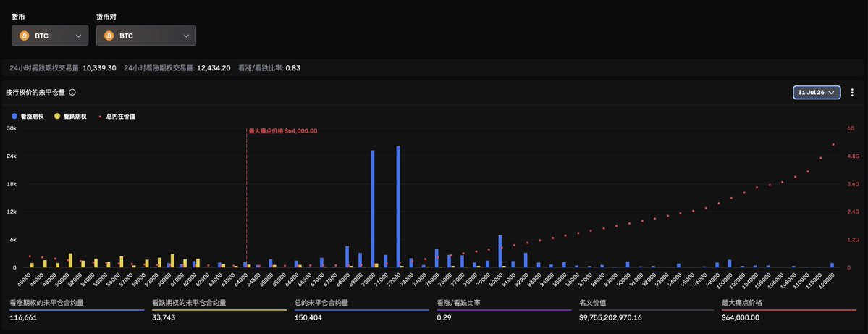
Task: Click the 6G label on the right axis
Action: [851, 128]
